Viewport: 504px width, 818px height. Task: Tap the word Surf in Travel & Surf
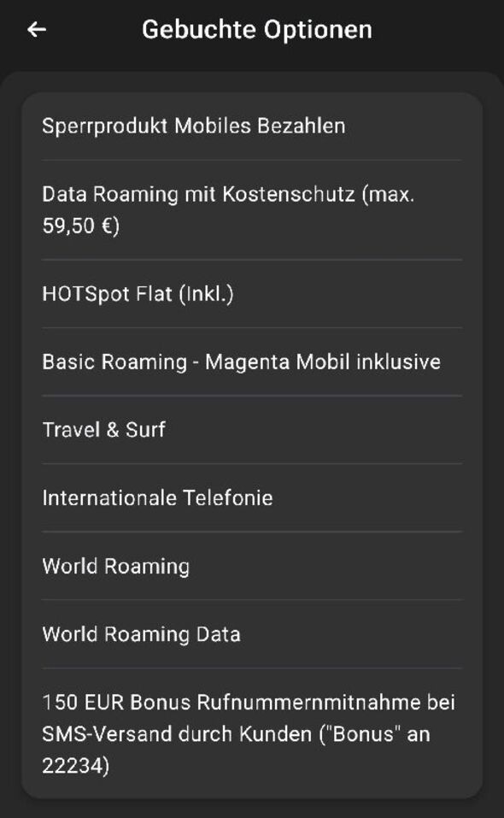point(145,430)
